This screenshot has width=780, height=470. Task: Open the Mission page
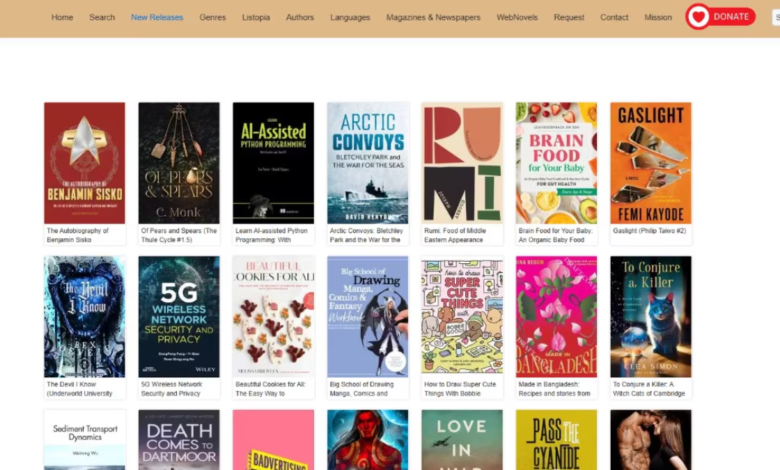coord(658,17)
